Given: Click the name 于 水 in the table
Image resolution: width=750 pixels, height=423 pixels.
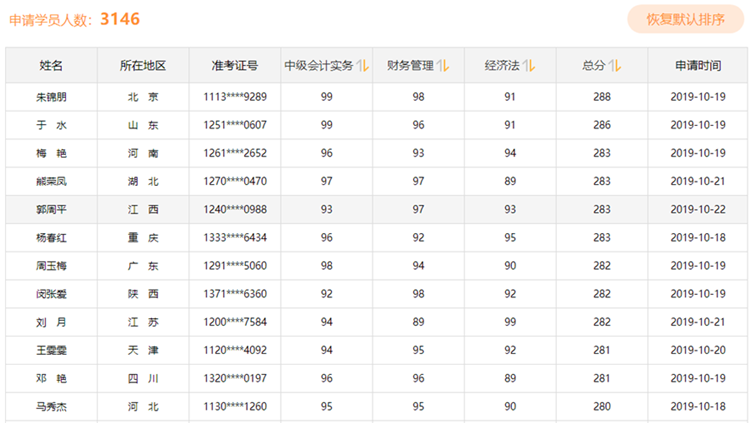Looking at the screenshot, I should [51, 125].
